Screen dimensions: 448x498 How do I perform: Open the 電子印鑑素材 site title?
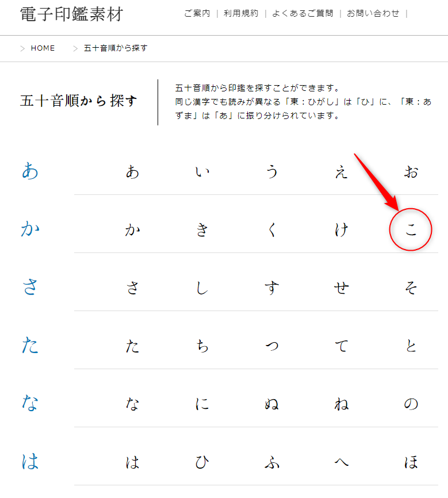point(71,14)
